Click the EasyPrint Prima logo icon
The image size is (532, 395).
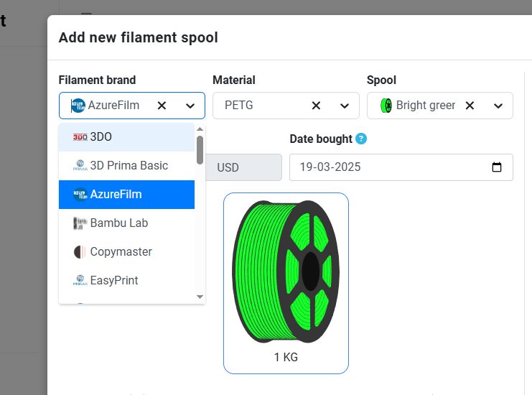click(x=80, y=280)
